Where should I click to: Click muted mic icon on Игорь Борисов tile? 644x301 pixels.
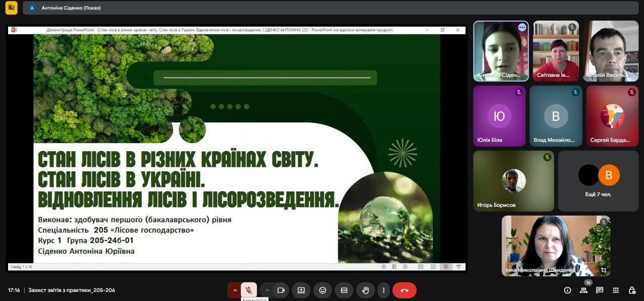547,157
